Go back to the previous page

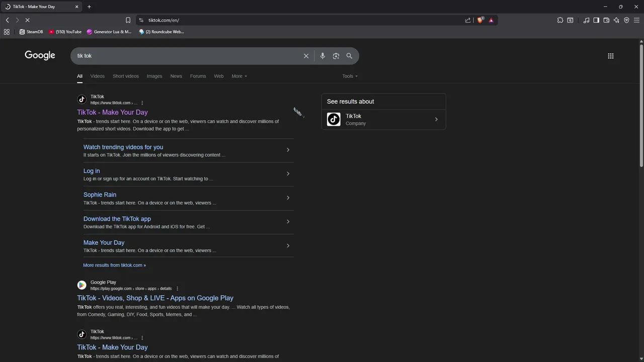click(7, 20)
